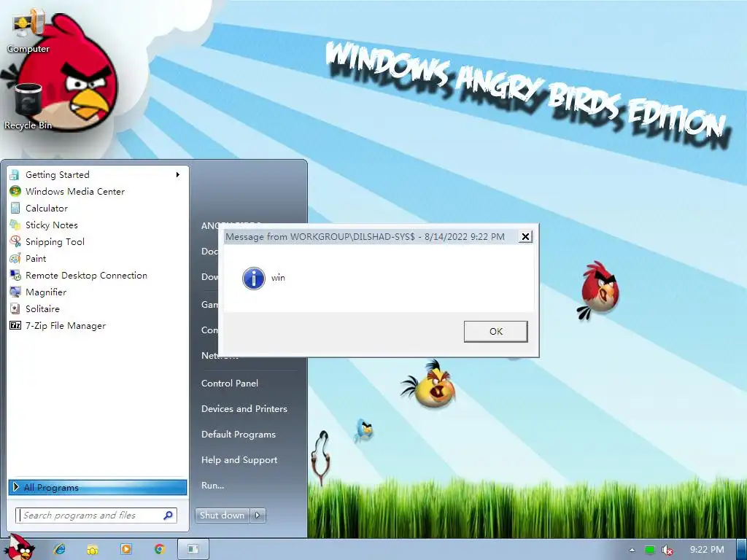This screenshot has height=560, width=747.
Task: Click the Angry Bird Start button
Action: 20,548
